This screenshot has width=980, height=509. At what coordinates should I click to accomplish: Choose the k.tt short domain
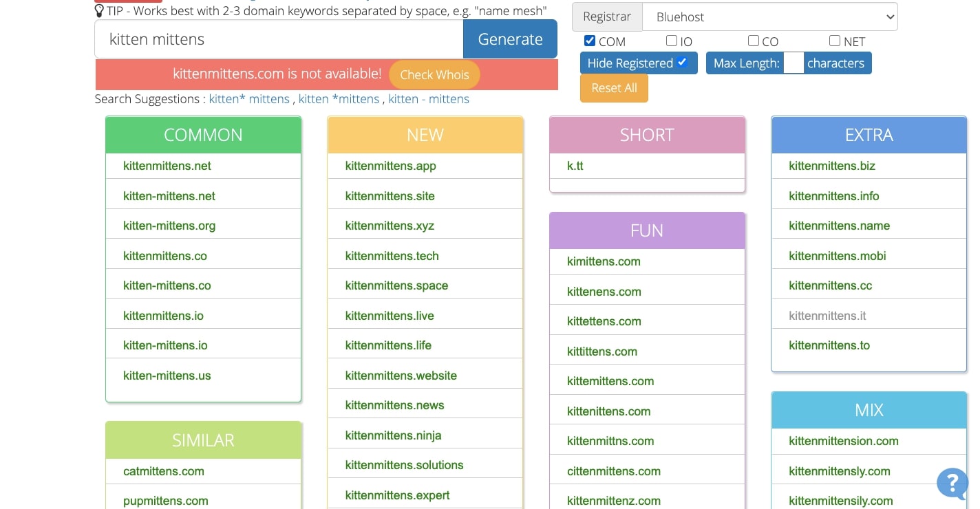point(575,166)
